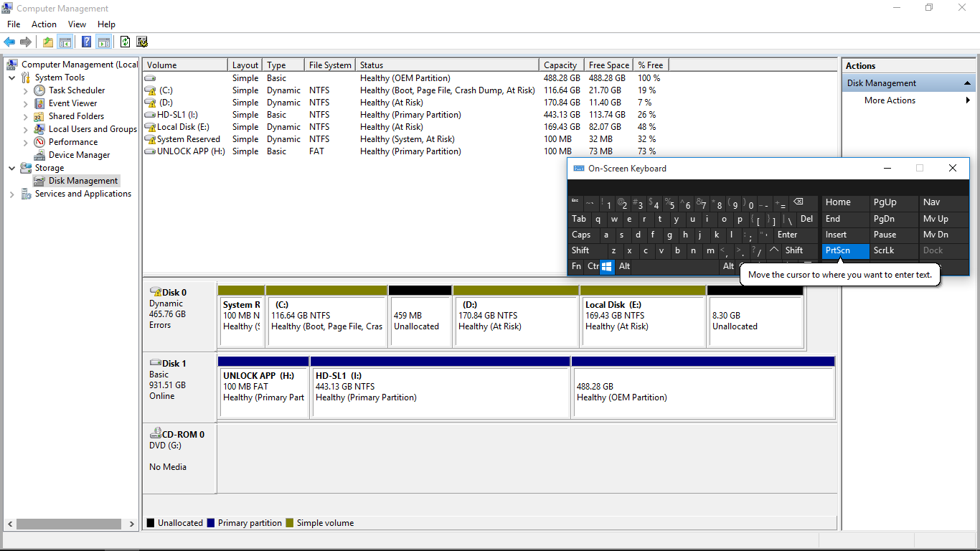
Task: Click the Enter key on On-Screen Keyboard
Action: coord(795,235)
